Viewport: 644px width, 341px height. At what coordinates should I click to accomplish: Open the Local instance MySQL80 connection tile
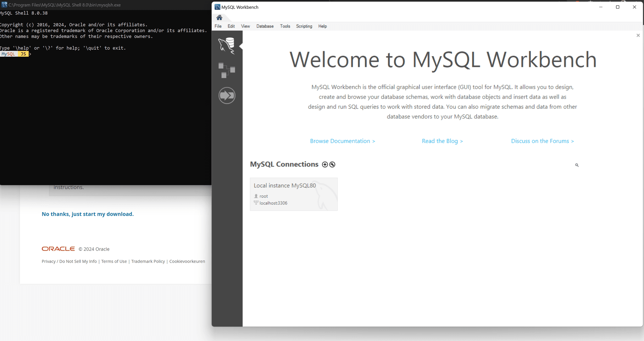click(294, 194)
